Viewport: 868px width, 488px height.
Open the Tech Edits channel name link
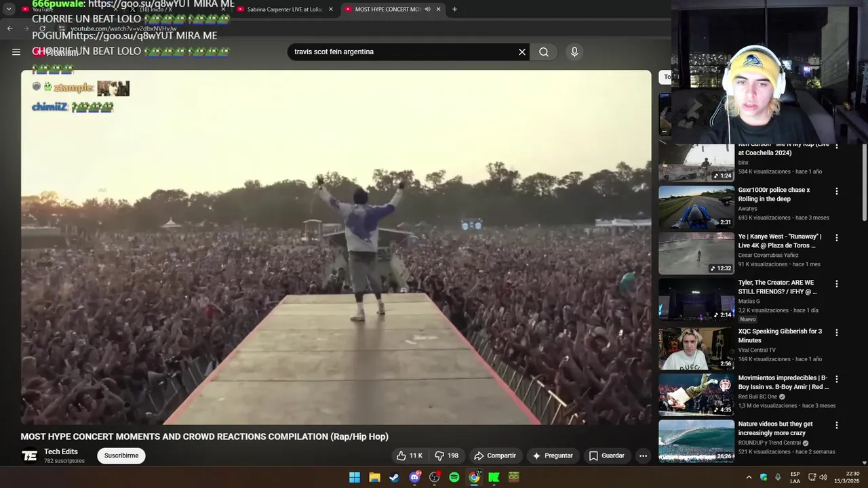point(61,451)
